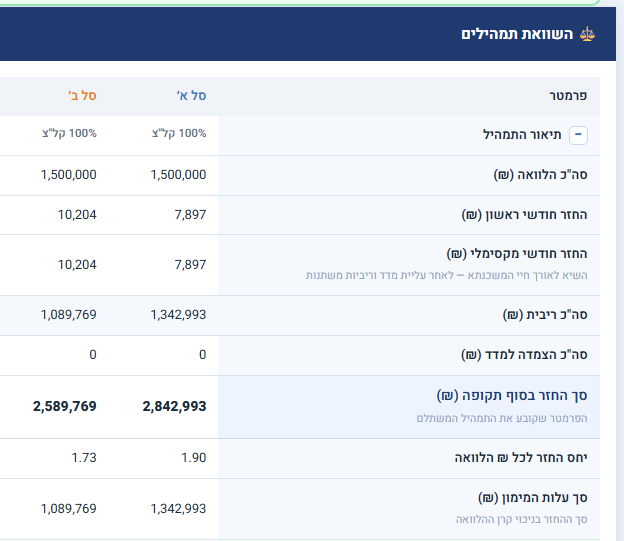Click the סך עלות המימון label
Screen dimensions: 624x541
[532, 498]
